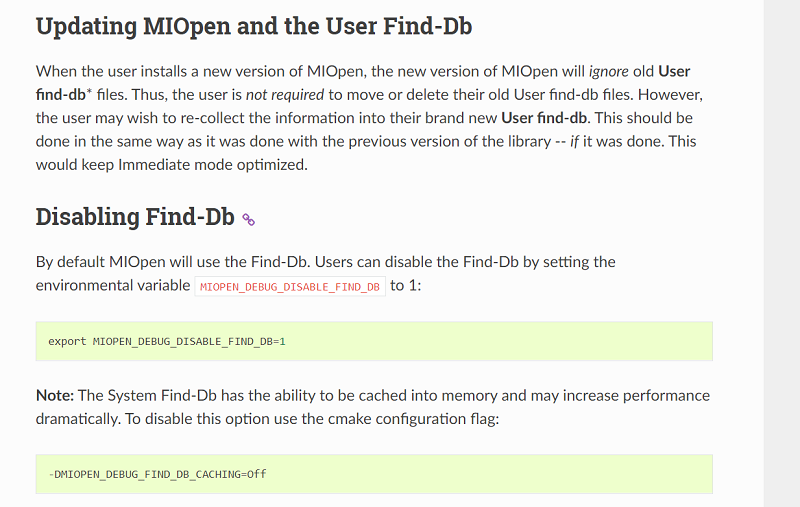Click the gray margin right of the page

point(782,254)
